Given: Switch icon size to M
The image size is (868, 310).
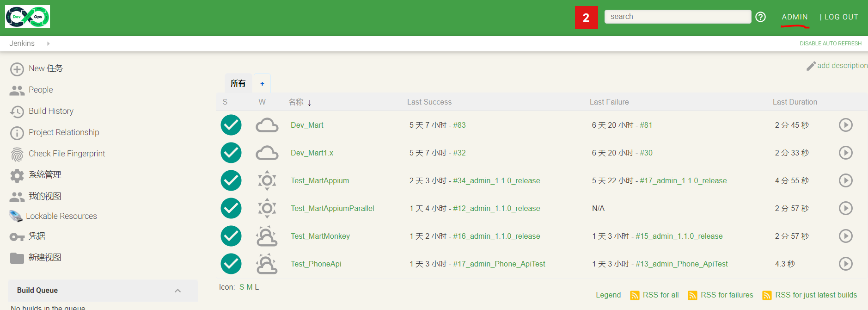Looking at the screenshot, I should pos(249,287).
